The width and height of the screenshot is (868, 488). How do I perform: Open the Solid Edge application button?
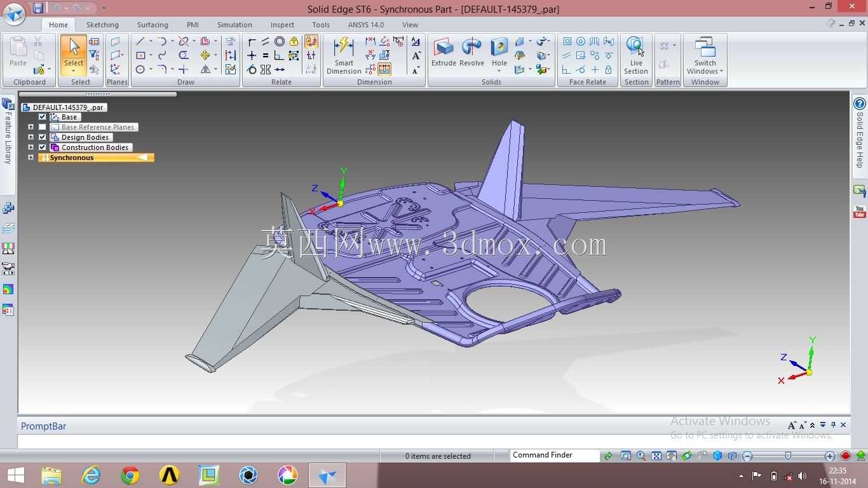tap(14, 14)
